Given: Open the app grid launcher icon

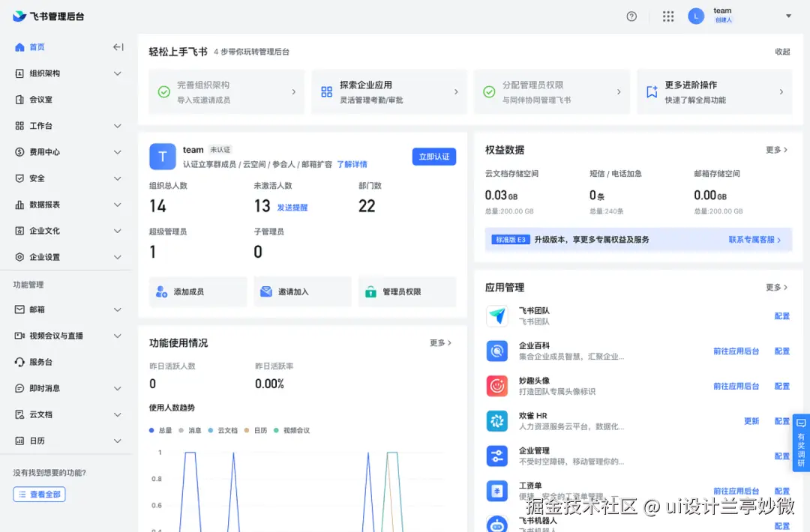Looking at the screenshot, I should 668,16.
